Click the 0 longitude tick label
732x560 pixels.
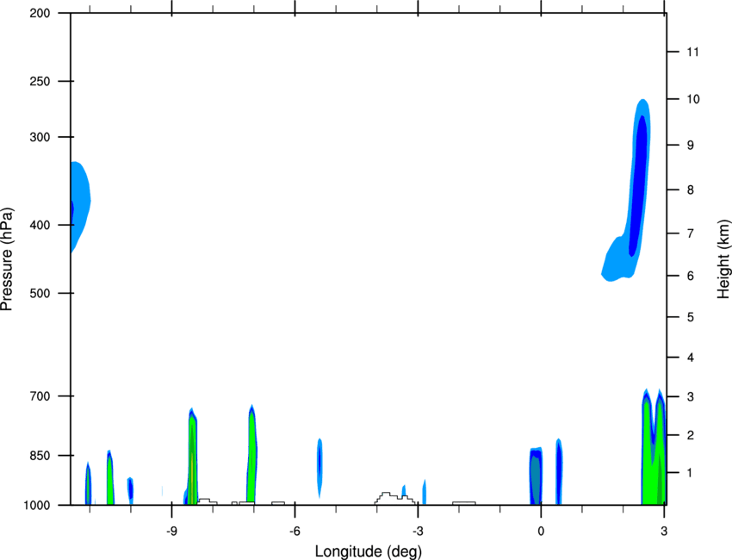[541, 532]
